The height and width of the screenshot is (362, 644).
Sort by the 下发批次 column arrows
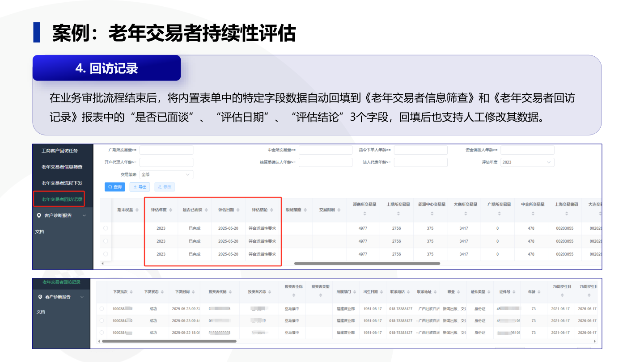[131, 292]
